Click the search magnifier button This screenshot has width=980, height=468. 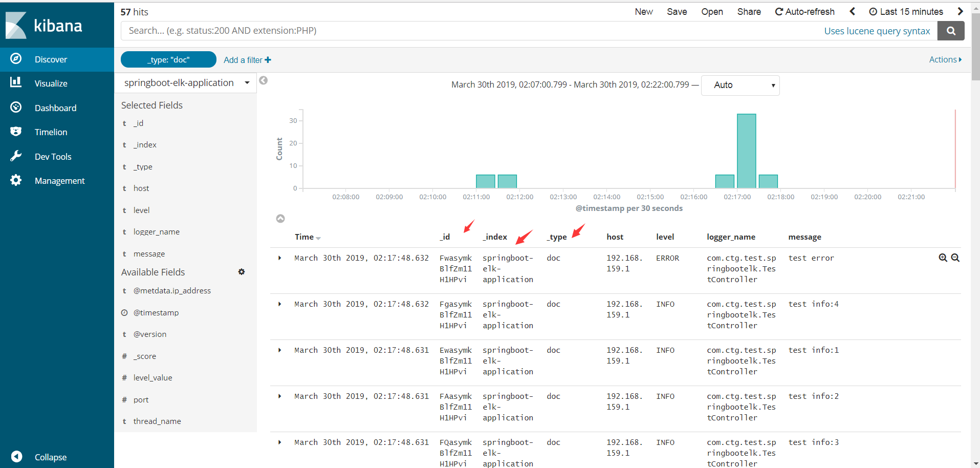coord(951,31)
